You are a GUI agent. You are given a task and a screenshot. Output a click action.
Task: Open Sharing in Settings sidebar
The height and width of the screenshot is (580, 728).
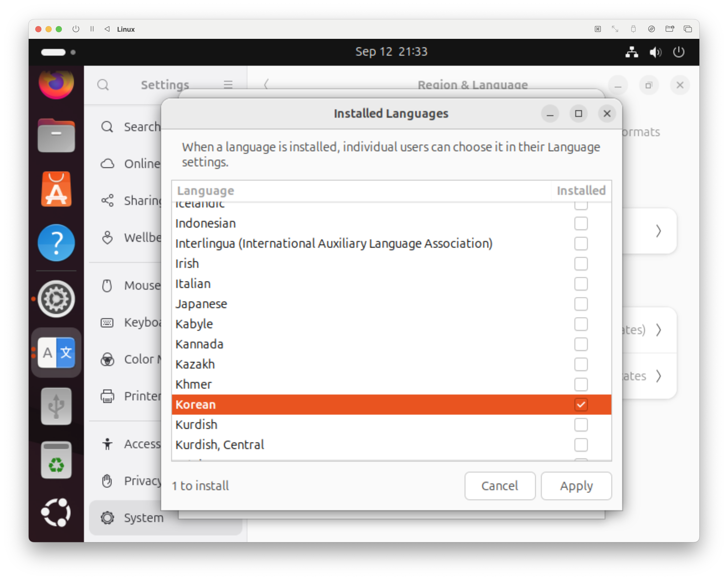click(131, 201)
